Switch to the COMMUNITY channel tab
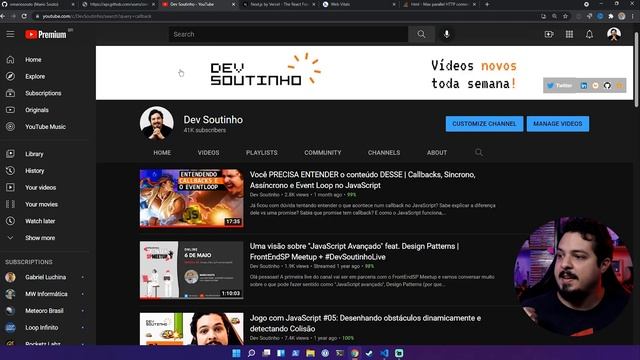The width and height of the screenshot is (640, 360). point(322,152)
